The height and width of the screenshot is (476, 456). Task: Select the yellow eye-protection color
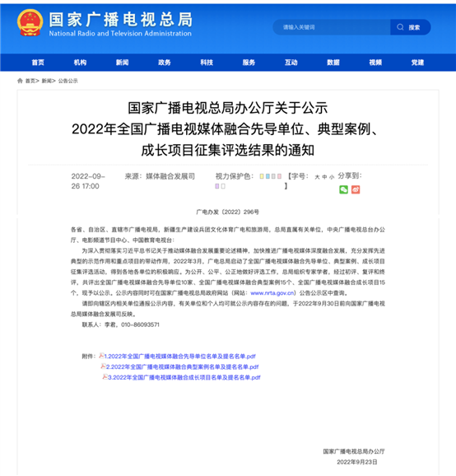[x=262, y=176]
